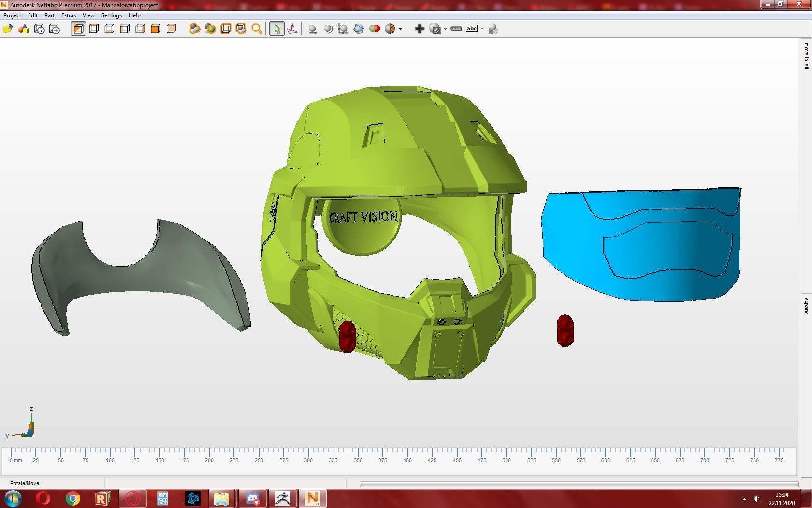Select the standalone red connector part
The height and width of the screenshot is (508, 812).
(565, 331)
